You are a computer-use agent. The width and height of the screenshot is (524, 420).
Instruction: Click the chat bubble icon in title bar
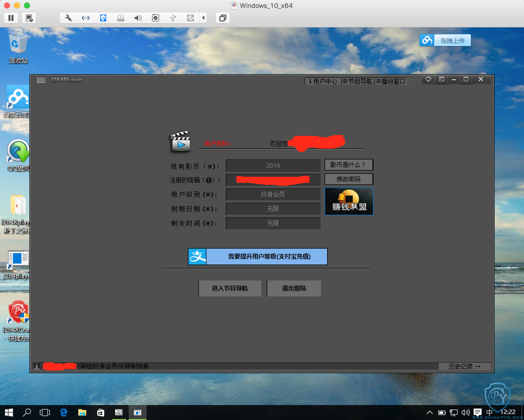click(429, 79)
